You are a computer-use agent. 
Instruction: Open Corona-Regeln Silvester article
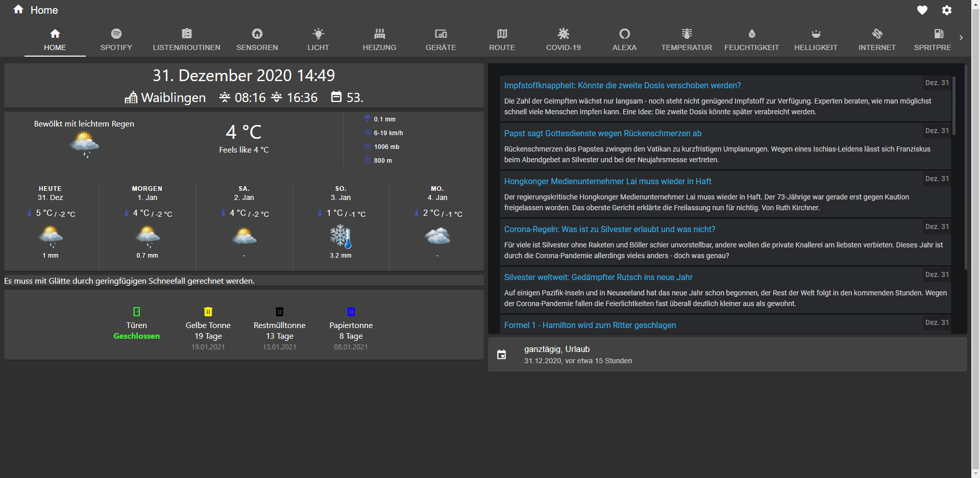pos(609,229)
